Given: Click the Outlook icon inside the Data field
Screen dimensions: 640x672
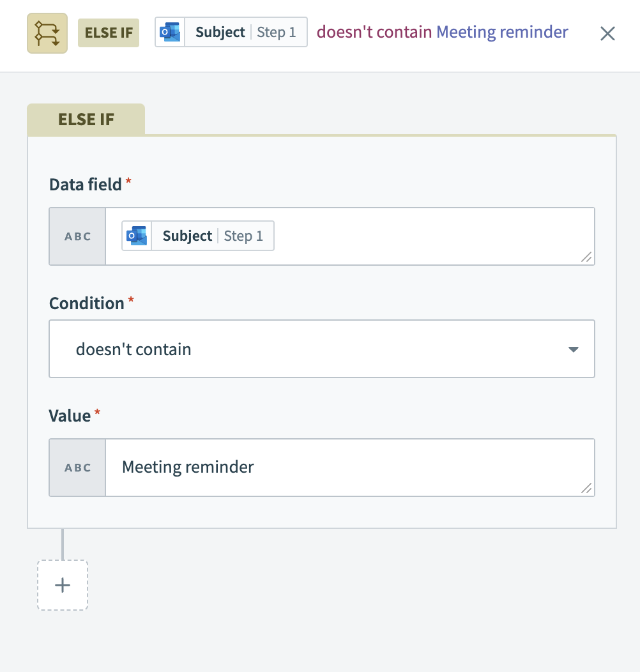Looking at the screenshot, I should [137, 235].
